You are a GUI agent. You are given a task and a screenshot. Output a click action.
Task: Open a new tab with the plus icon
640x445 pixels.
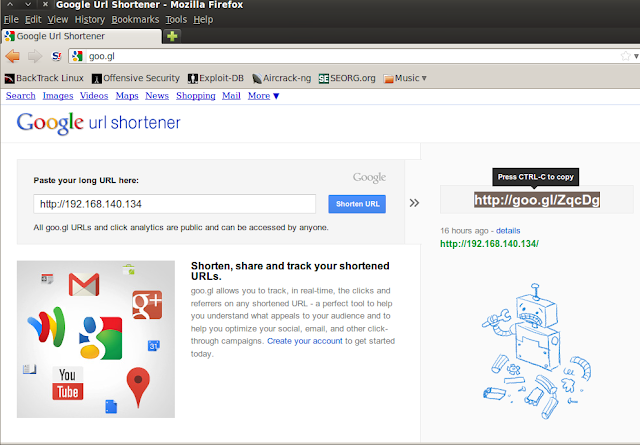point(172,36)
